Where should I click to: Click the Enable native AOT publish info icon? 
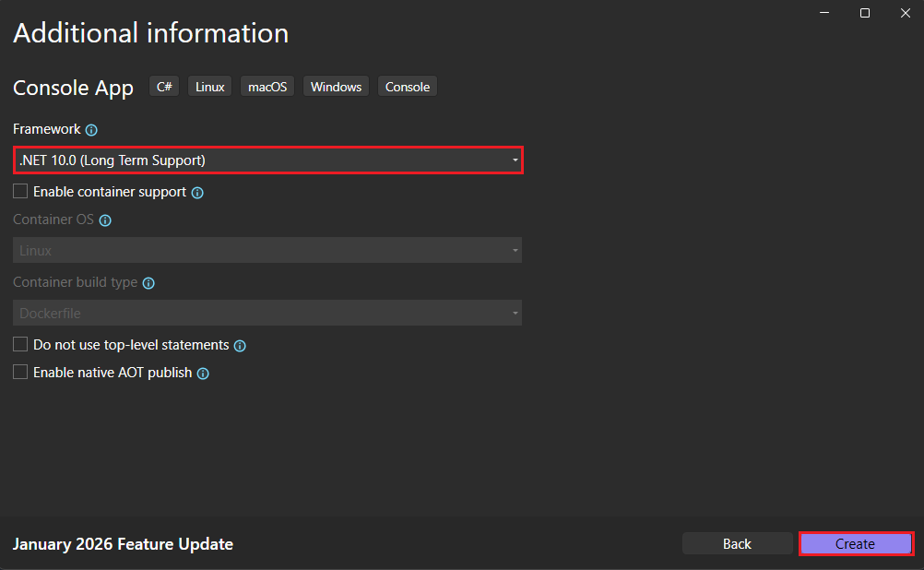point(203,373)
